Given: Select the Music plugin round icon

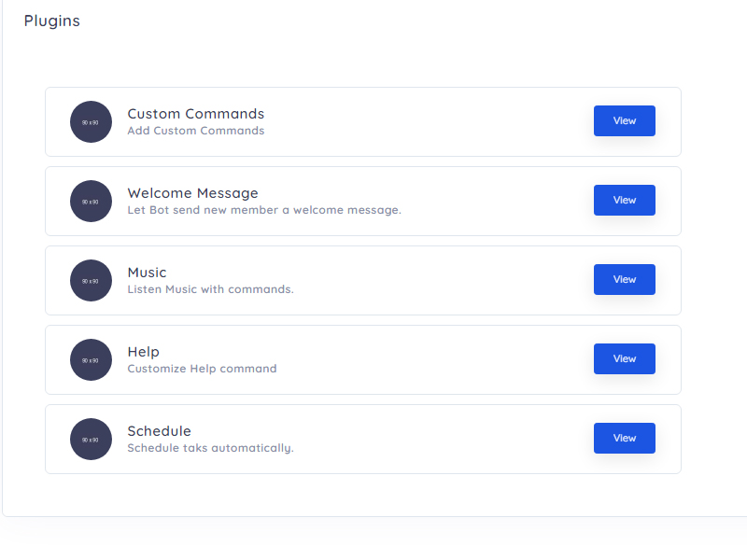Looking at the screenshot, I should (91, 280).
